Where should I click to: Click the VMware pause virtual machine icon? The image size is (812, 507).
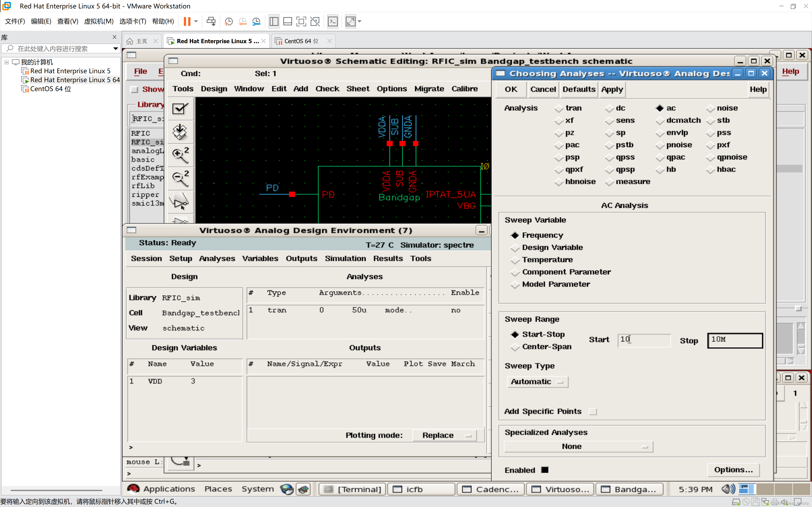[187, 21]
